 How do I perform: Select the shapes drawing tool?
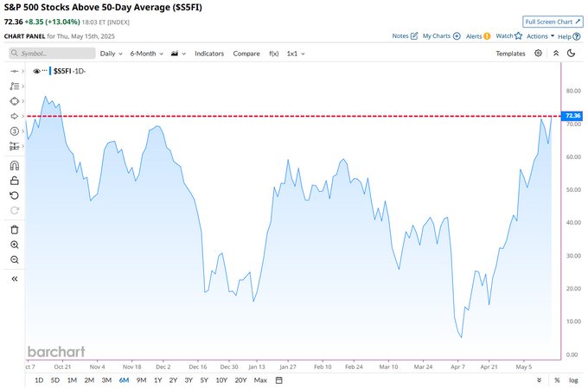(x=14, y=101)
